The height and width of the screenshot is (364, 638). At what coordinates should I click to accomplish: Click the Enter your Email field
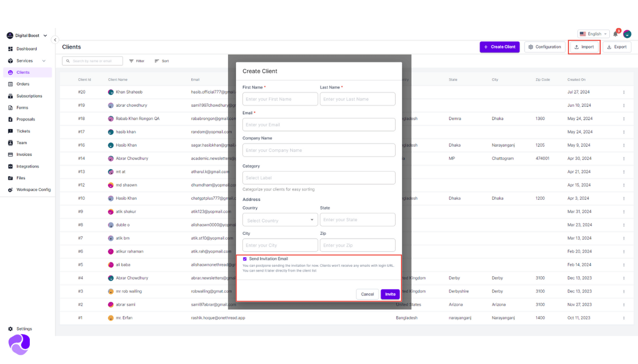[x=319, y=124]
